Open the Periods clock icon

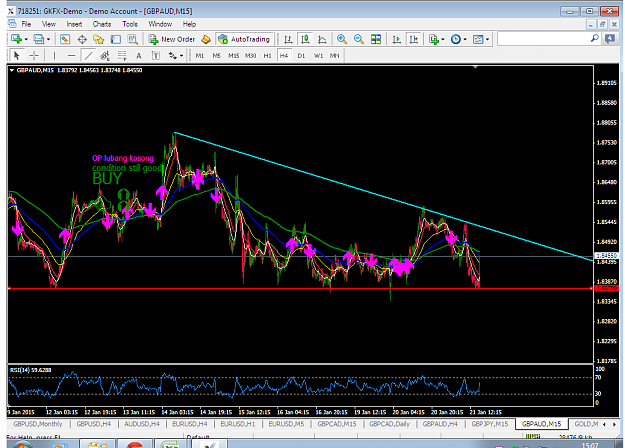456,39
